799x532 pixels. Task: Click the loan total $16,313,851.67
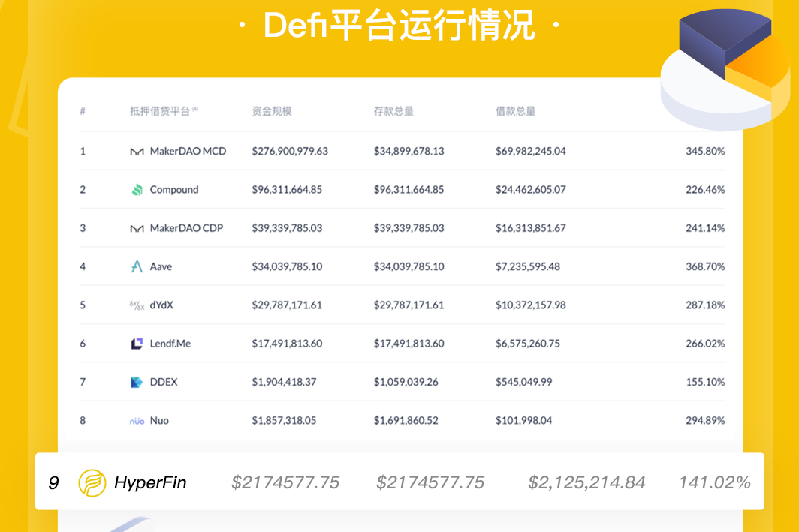[x=530, y=228]
